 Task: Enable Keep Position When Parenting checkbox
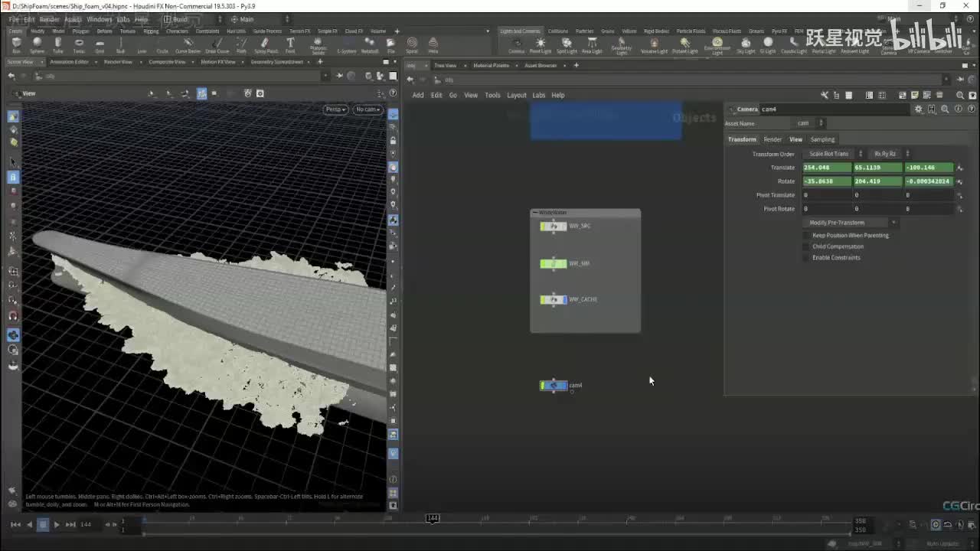[806, 236]
